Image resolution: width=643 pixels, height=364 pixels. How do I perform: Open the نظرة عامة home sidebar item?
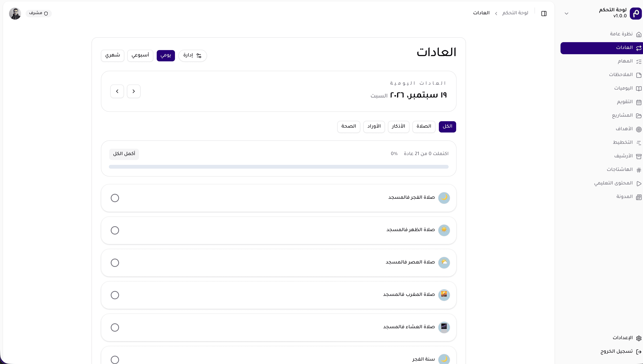(x=602, y=34)
